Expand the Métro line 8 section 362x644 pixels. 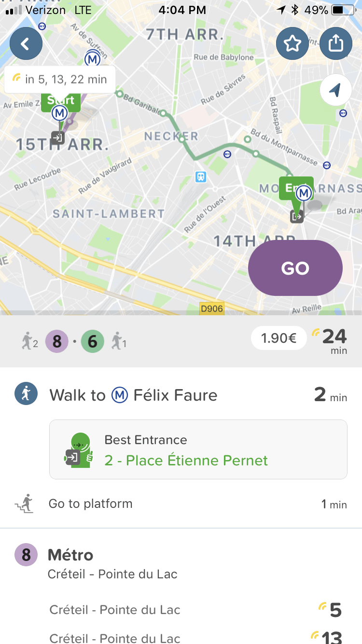pos(70,555)
